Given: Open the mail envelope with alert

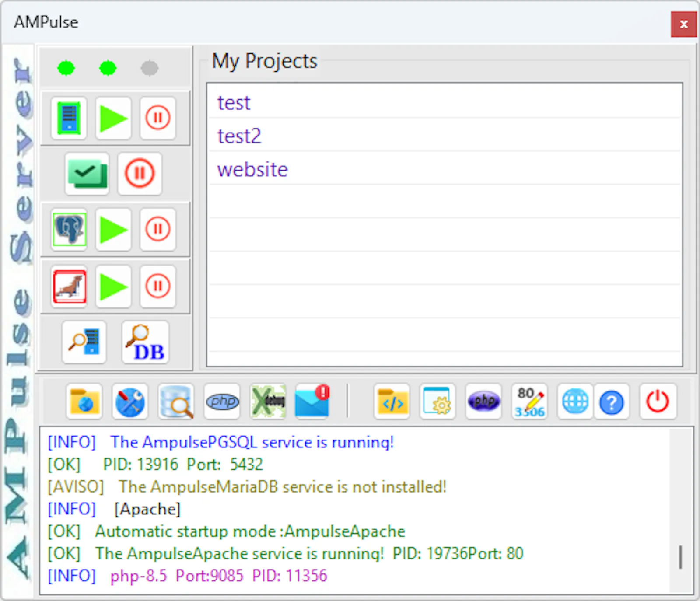Looking at the screenshot, I should 312,402.
